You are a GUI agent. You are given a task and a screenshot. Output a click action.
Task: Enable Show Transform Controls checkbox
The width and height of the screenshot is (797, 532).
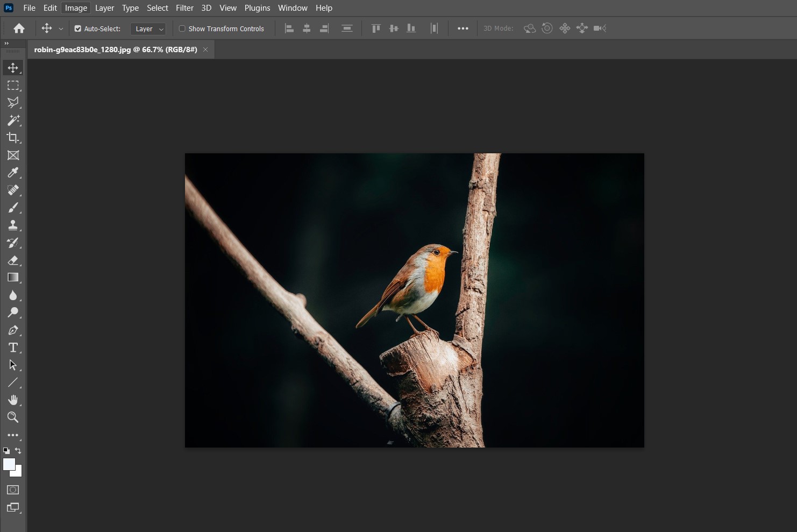point(182,29)
